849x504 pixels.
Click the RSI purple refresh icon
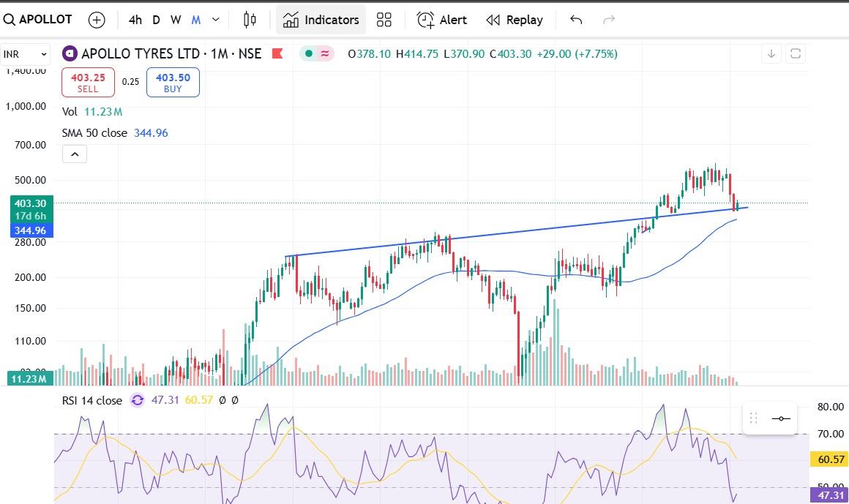(138, 401)
